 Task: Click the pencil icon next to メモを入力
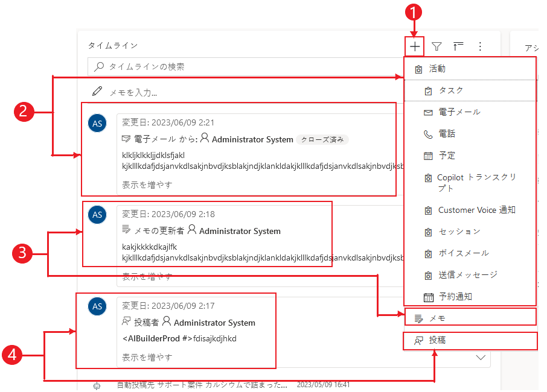click(x=97, y=92)
